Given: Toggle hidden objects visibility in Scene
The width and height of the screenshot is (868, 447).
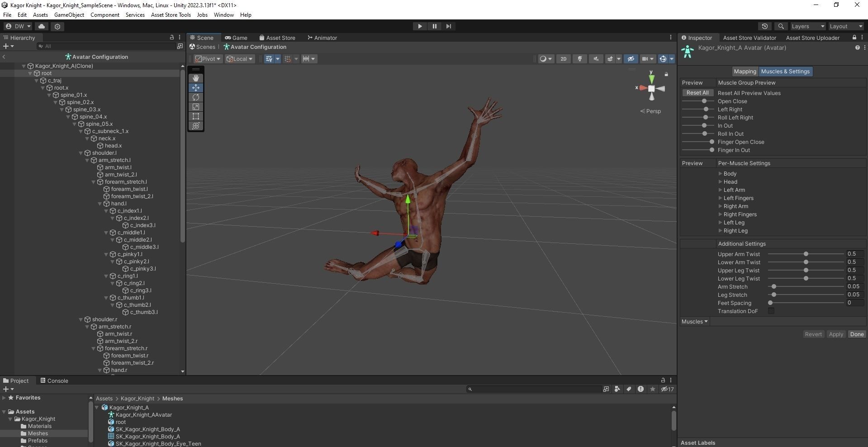Looking at the screenshot, I should 631,59.
